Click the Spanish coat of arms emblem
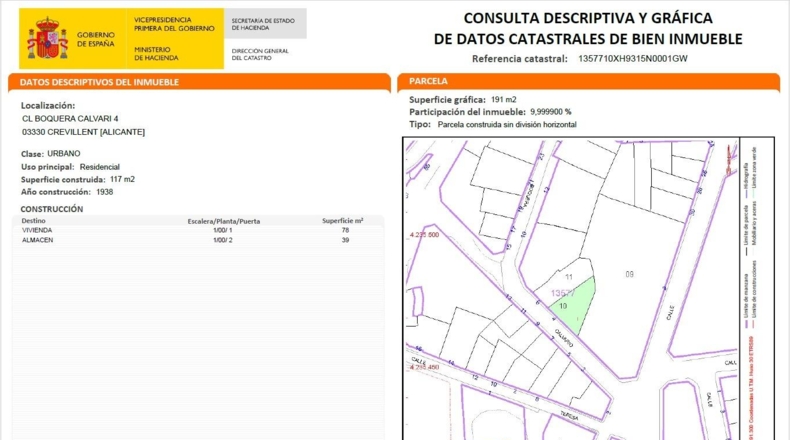The width and height of the screenshot is (790, 440). pos(47,38)
